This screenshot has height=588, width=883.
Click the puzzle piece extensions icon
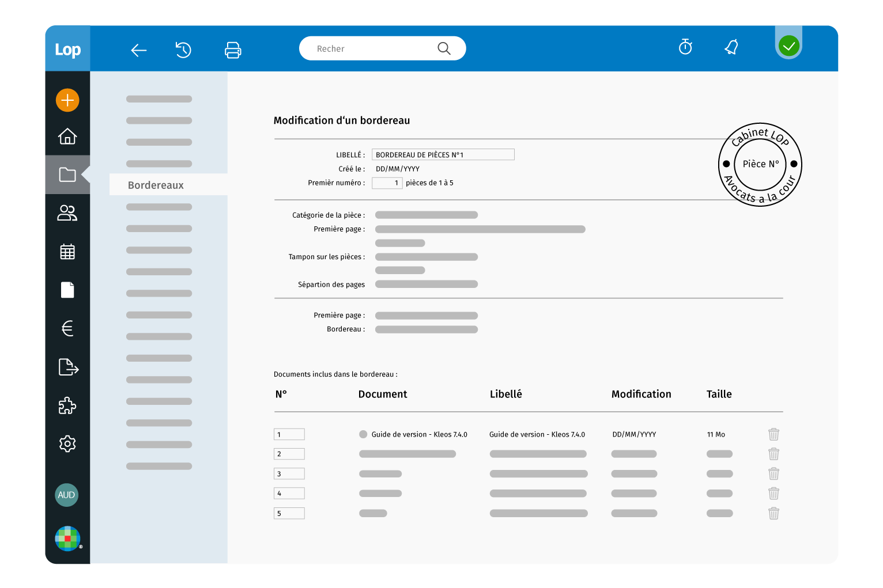(67, 405)
